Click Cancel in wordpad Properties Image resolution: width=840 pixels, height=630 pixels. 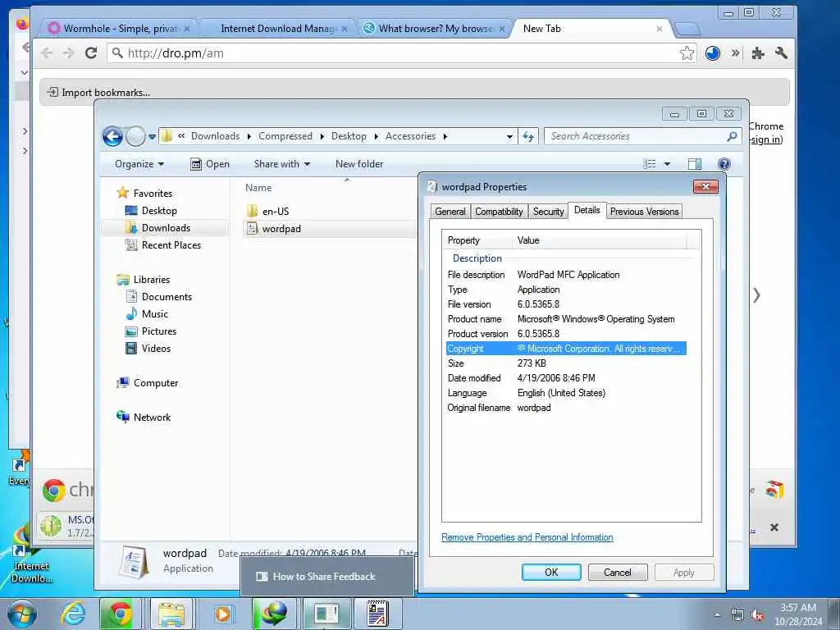click(x=618, y=572)
